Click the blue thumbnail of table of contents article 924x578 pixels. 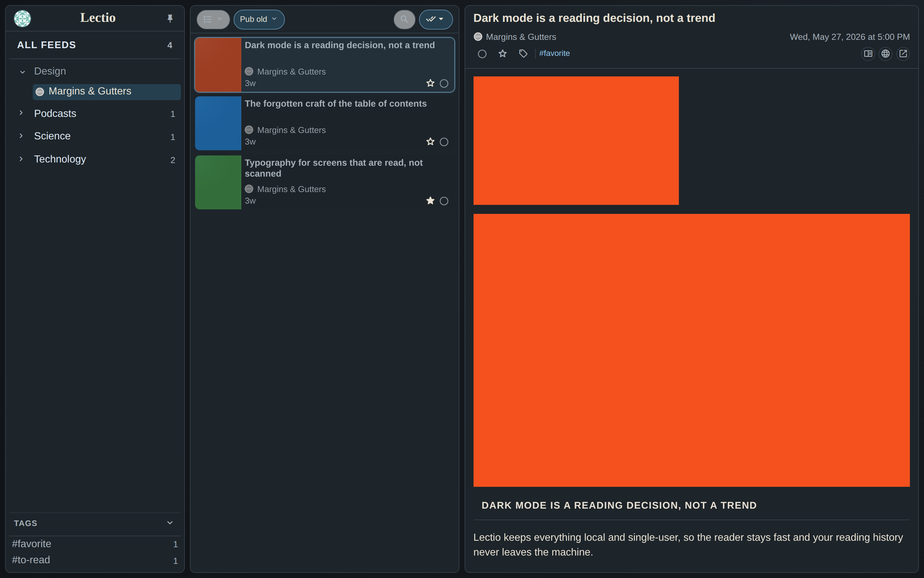(x=218, y=123)
